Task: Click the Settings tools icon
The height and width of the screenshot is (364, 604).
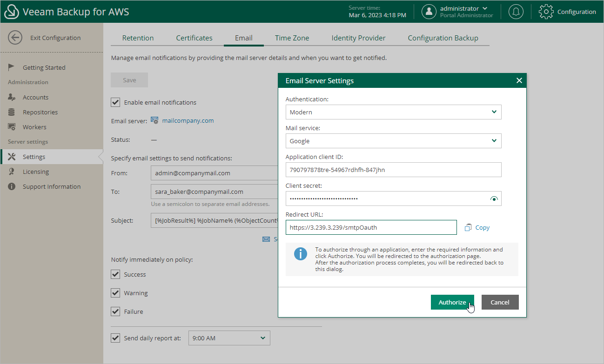Action: click(12, 157)
